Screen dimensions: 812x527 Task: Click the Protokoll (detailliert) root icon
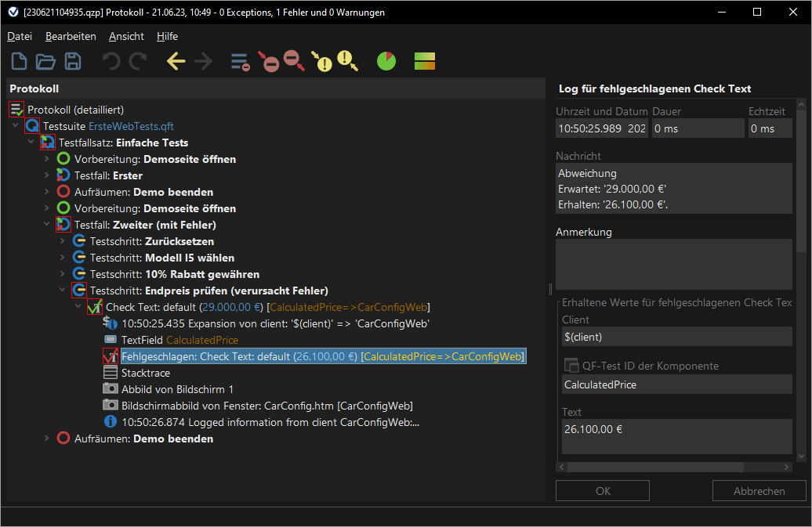pos(16,110)
